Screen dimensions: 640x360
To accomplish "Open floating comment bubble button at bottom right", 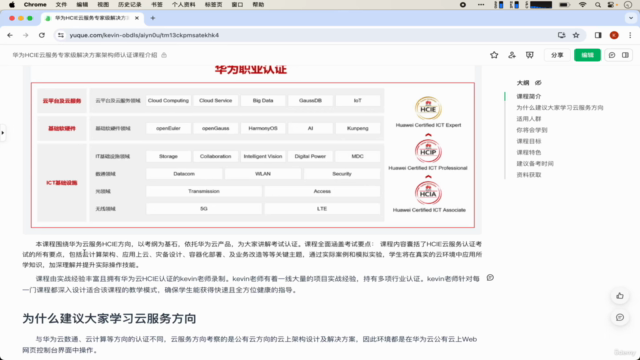I will click(620, 318).
